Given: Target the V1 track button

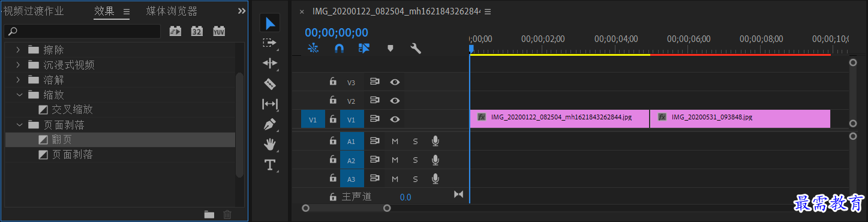Looking at the screenshot, I should pyautogui.click(x=352, y=119).
